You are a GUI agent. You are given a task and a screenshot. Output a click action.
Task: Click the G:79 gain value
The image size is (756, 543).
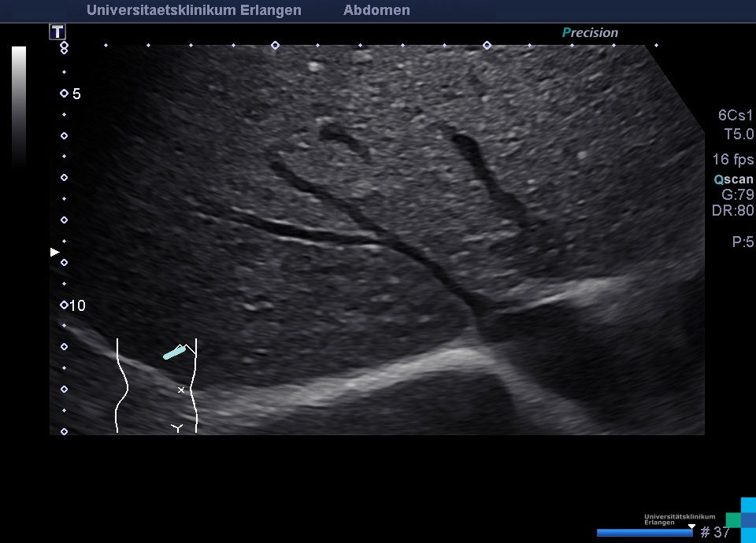(x=737, y=194)
